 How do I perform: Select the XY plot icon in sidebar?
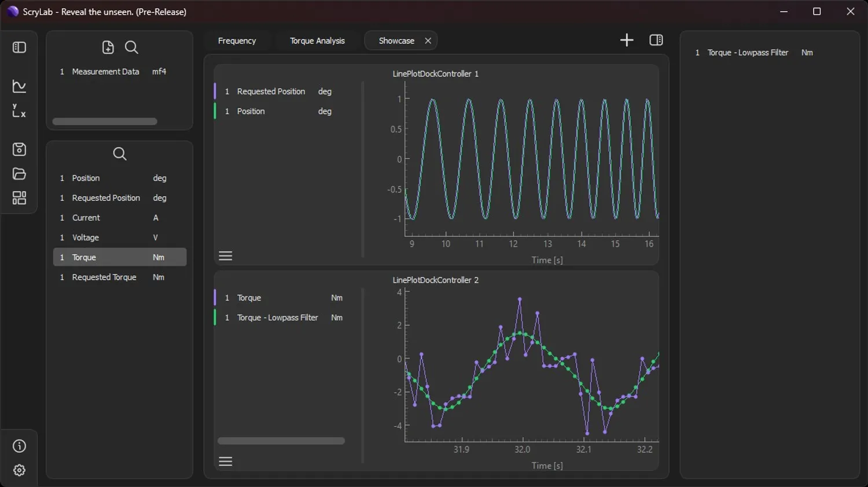coord(19,111)
